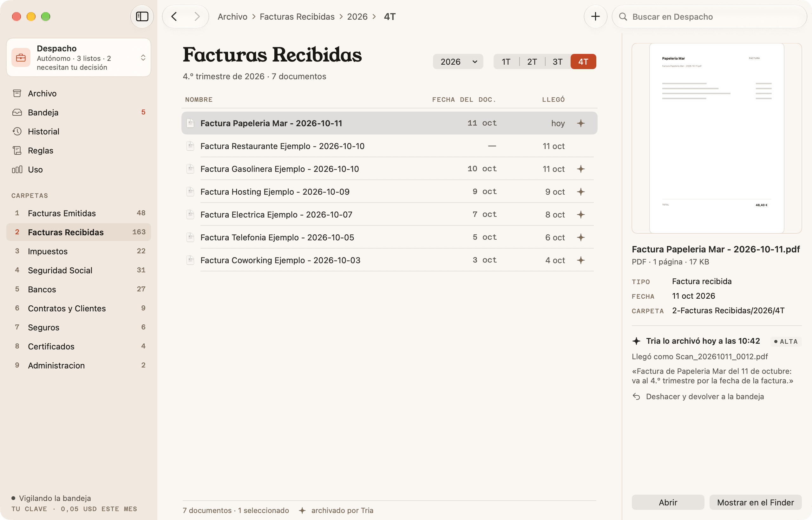Open Historial in the sidebar
Screen dimensions: 812x520
(x=79, y=131)
